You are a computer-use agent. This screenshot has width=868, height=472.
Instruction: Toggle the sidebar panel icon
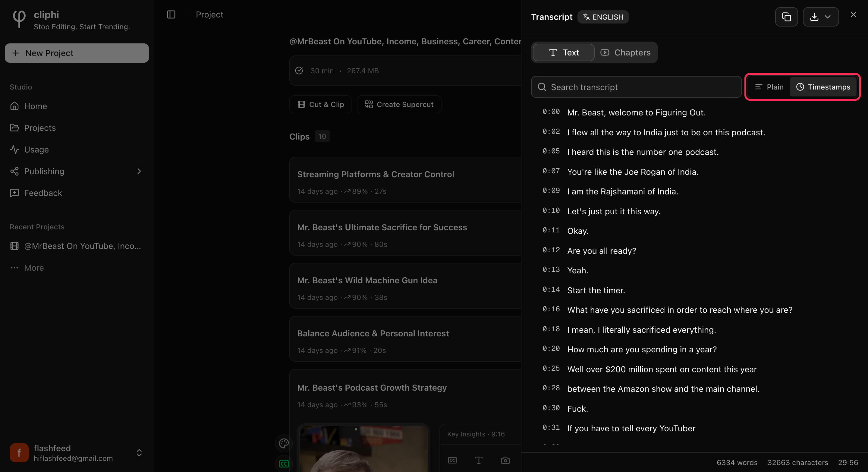pos(171,14)
